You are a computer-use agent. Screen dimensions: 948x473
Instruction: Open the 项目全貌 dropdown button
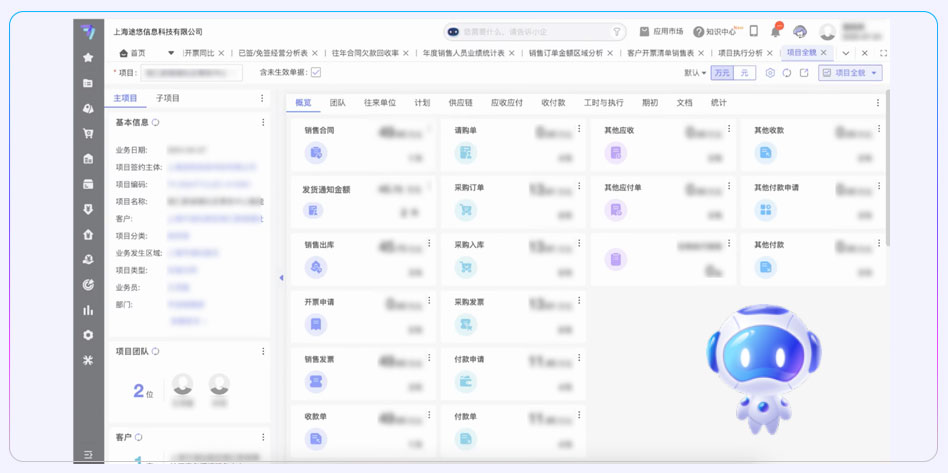(850, 73)
